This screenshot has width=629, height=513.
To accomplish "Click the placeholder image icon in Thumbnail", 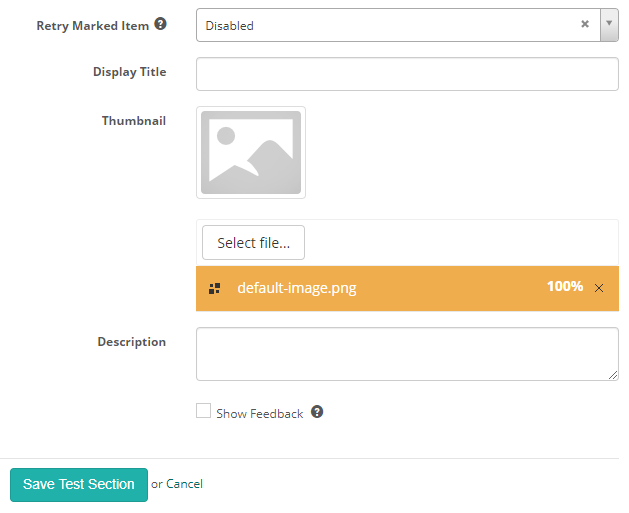I will (x=251, y=152).
